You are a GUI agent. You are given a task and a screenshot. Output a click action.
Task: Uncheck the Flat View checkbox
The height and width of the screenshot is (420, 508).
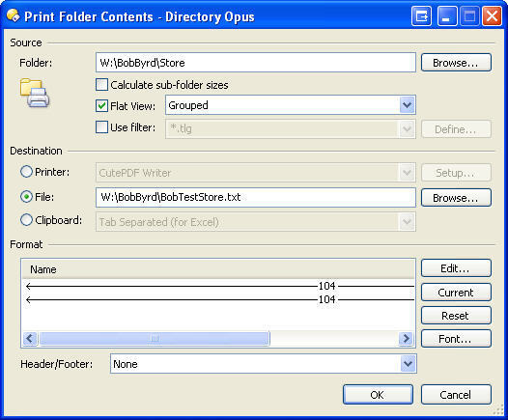pos(101,106)
